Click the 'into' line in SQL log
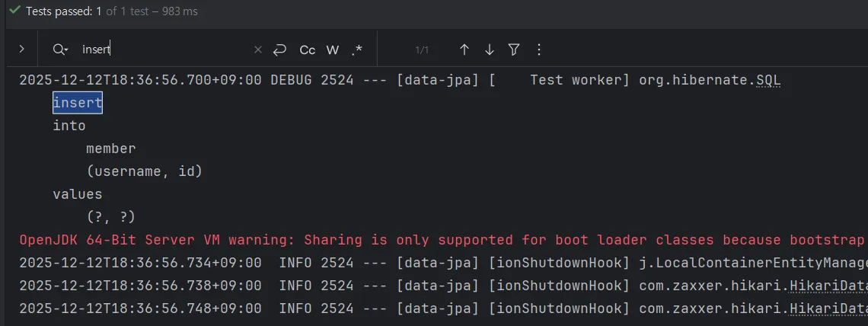Image resolution: width=868 pixels, height=326 pixels. (x=69, y=126)
